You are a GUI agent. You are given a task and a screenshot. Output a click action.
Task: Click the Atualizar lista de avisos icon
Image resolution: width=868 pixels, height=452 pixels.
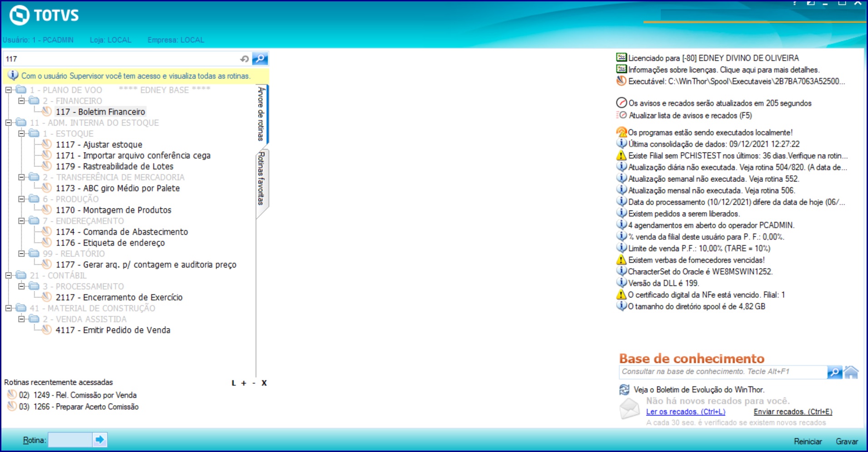[621, 115]
